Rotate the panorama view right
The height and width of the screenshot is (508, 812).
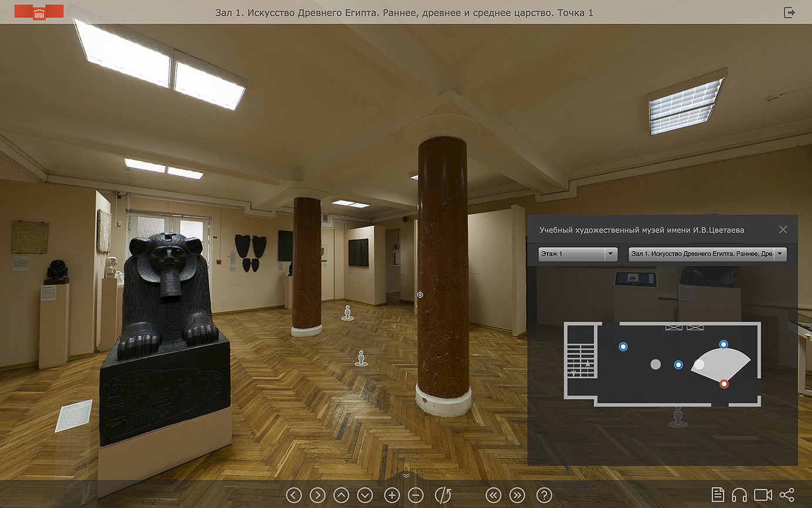click(317, 495)
